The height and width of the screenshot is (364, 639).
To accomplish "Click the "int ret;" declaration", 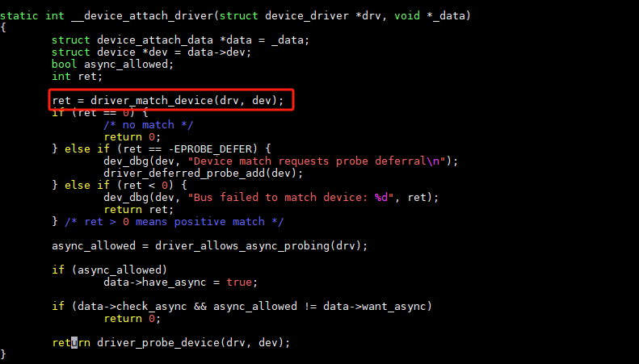I will click(78, 76).
